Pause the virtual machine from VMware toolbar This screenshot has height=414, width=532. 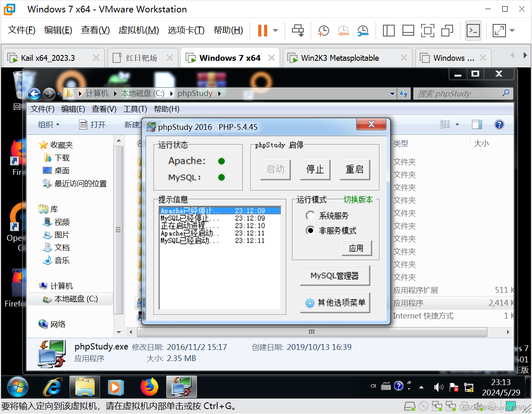click(263, 30)
